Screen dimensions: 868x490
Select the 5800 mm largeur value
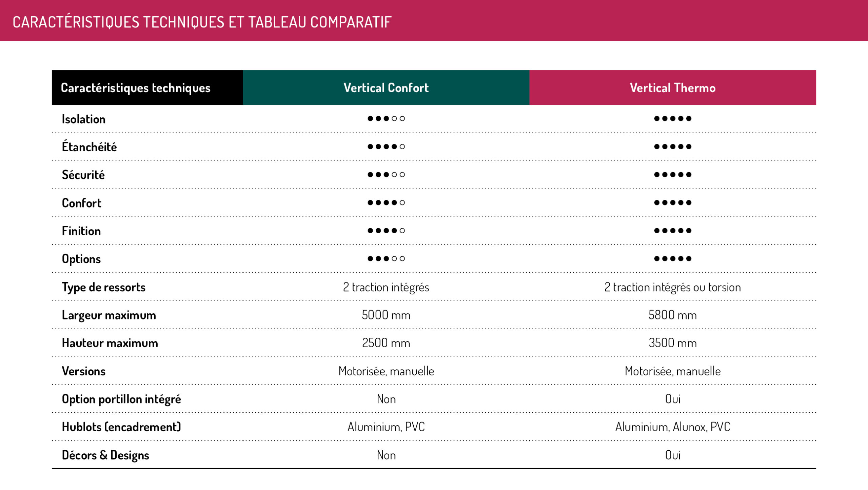click(672, 315)
